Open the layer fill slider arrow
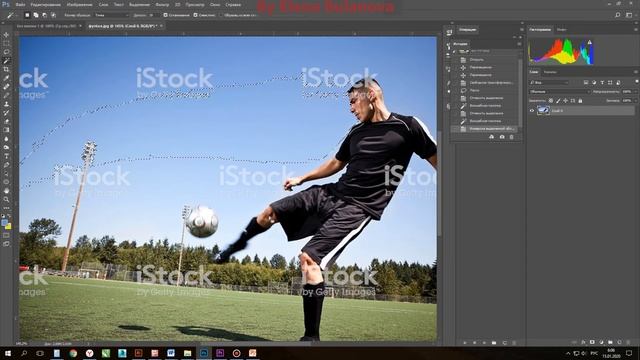The height and width of the screenshot is (360, 640). point(637,100)
